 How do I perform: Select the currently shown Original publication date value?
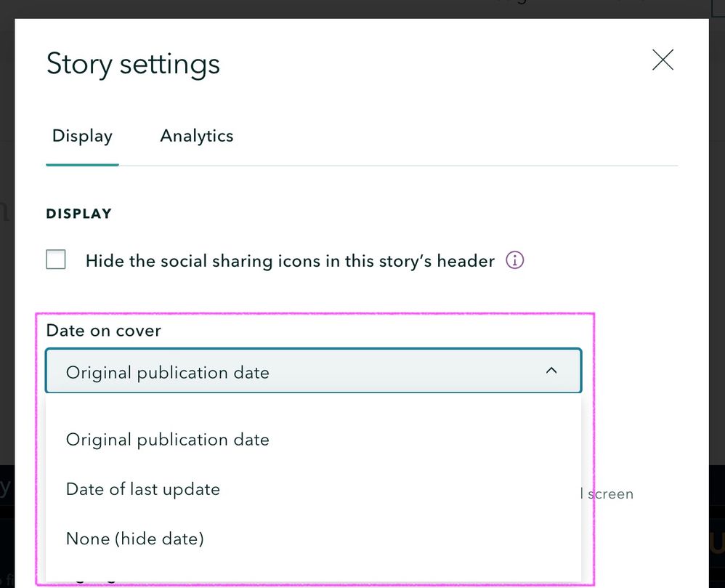pos(167,371)
